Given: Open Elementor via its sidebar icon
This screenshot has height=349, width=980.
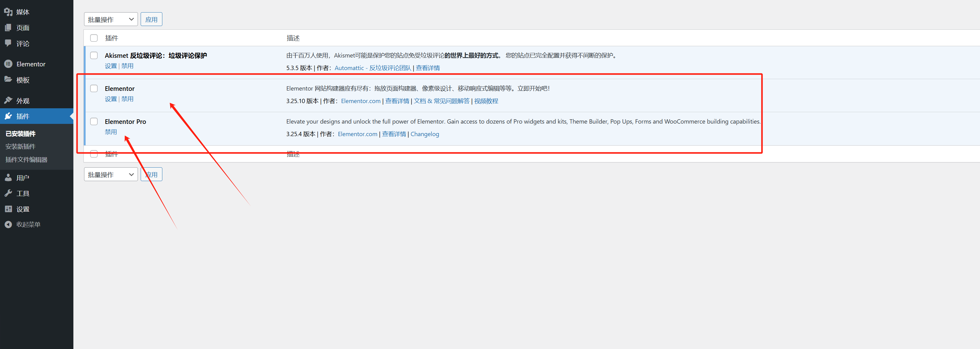Looking at the screenshot, I should [x=8, y=64].
